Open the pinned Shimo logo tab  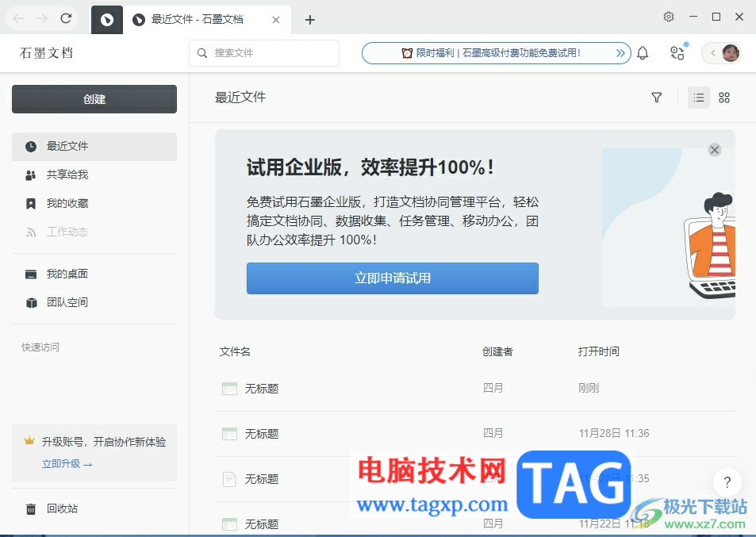click(107, 20)
